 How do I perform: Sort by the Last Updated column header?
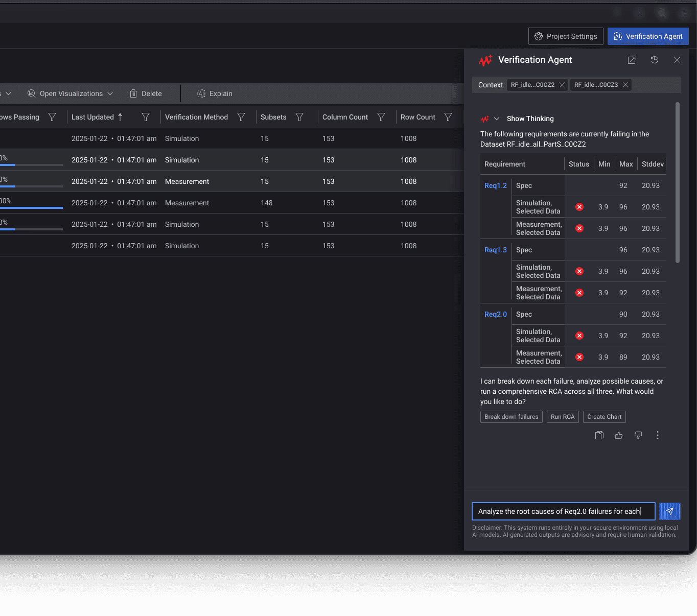tap(97, 117)
